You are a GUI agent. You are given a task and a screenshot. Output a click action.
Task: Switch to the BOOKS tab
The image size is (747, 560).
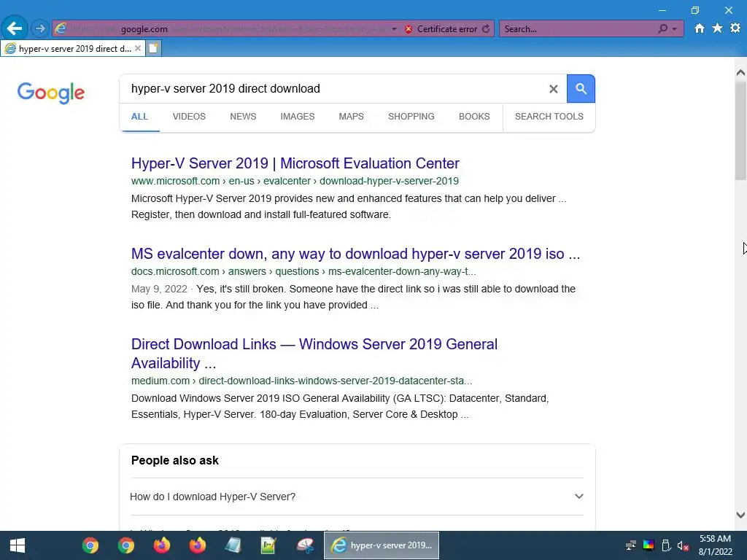(474, 117)
